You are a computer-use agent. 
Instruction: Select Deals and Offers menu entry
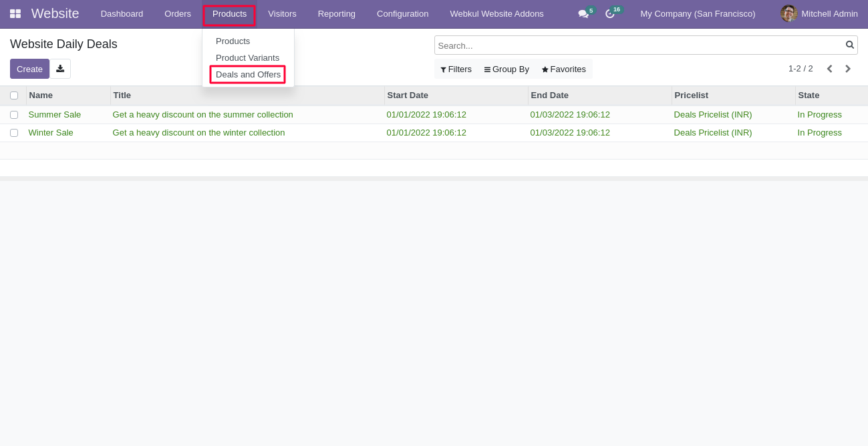pos(248,75)
